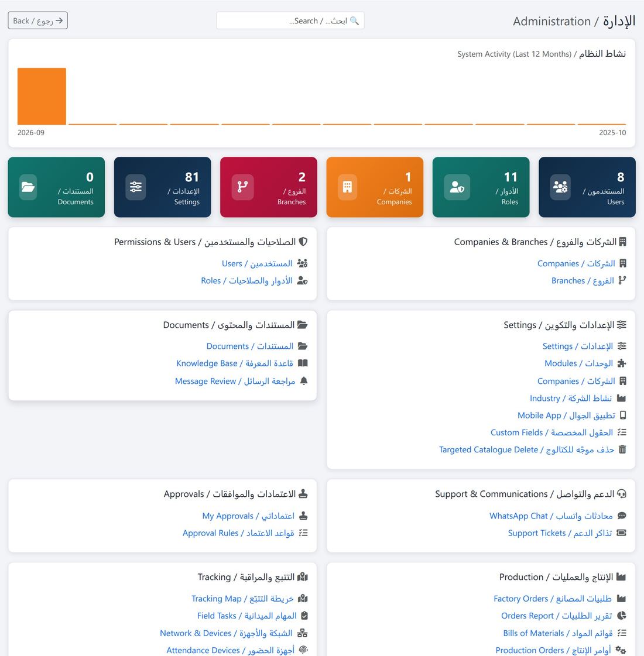Open Branches link in Companies & Branches
Screen dimensions: 644x656
click(x=583, y=281)
